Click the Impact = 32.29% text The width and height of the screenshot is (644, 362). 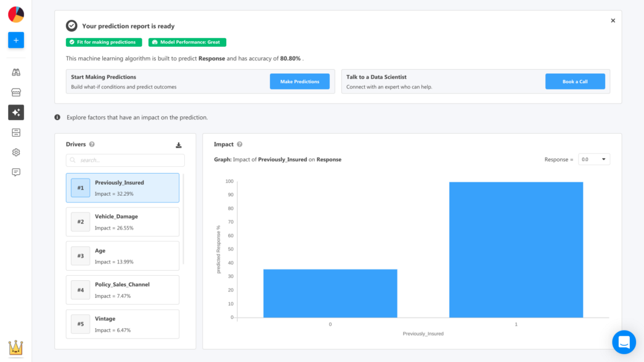(114, 194)
